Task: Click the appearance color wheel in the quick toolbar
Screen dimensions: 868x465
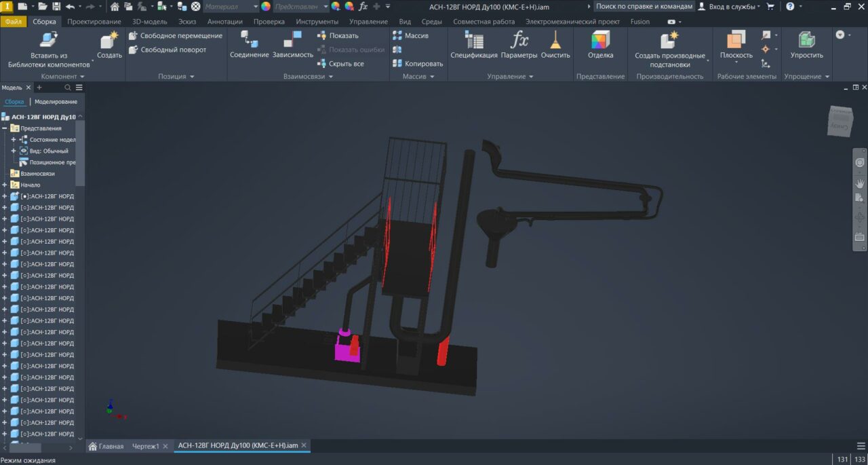Action: (x=266, y=6)
